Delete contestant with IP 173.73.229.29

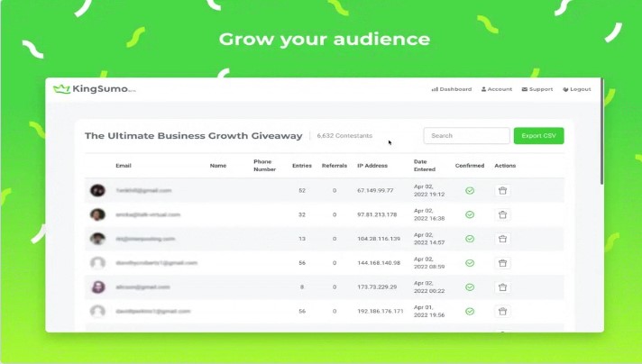click(503, 287)
